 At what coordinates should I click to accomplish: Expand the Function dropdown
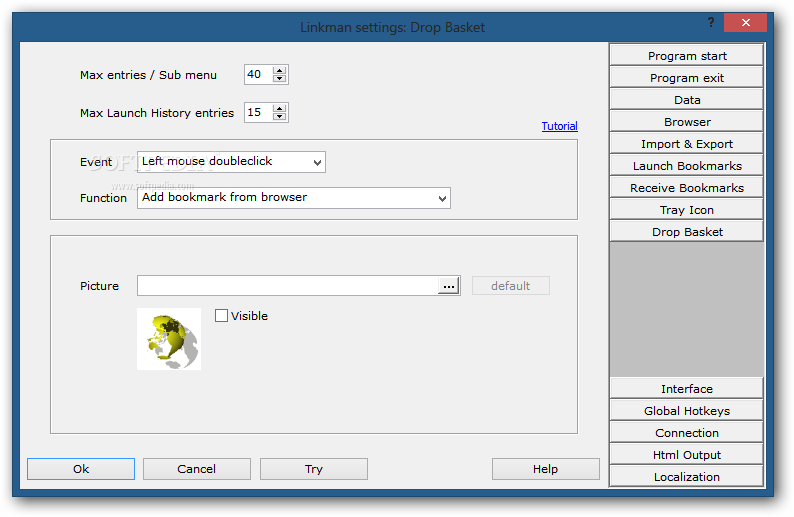pos(442,198)
